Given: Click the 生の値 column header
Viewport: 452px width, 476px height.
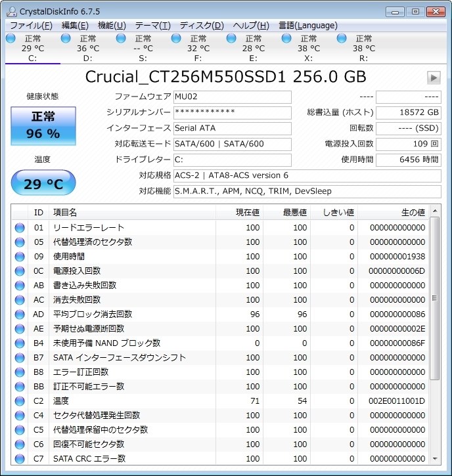Looking at the screenshot, I should coord(393,212).
